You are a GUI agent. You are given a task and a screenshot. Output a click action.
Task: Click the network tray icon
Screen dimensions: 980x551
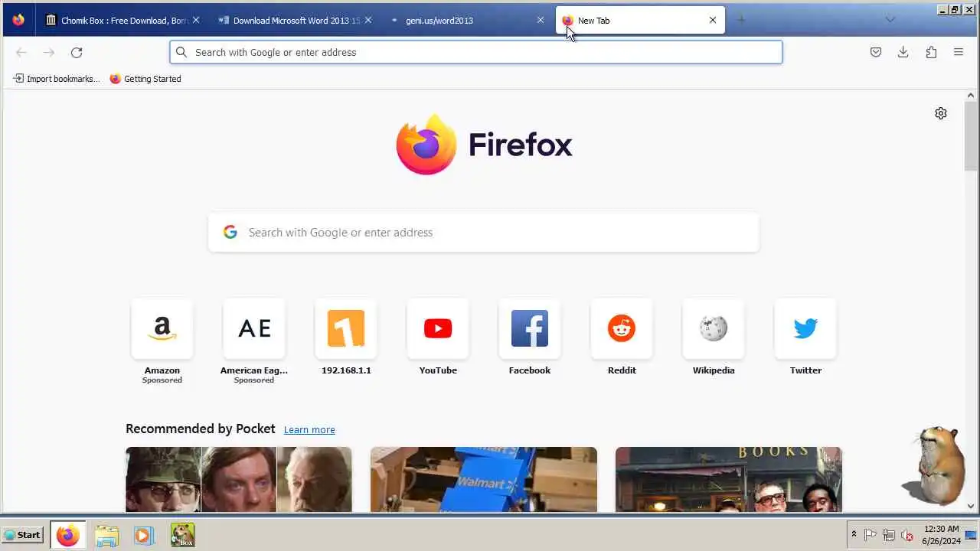[x=889, y=535]
